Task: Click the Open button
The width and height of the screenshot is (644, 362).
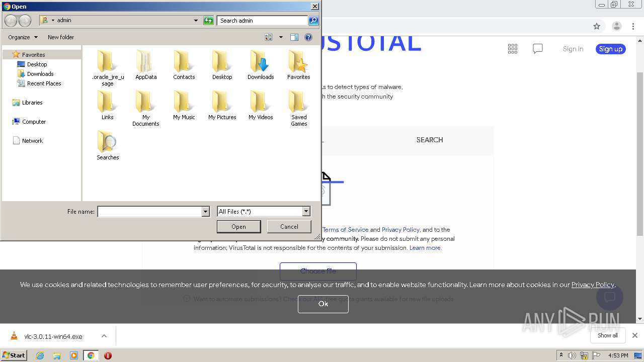Action: click(x=239, y=227)
